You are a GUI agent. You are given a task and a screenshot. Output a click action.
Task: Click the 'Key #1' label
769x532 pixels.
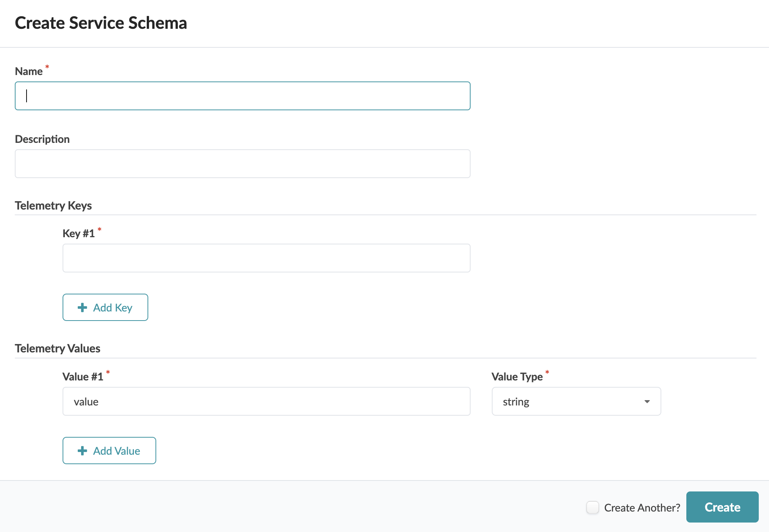pos(78,233)
